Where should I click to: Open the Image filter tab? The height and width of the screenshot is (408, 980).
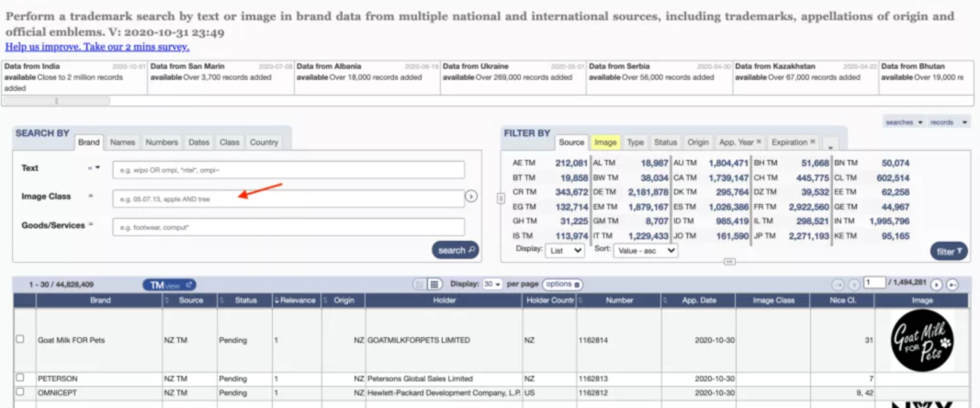pos(605,142)
